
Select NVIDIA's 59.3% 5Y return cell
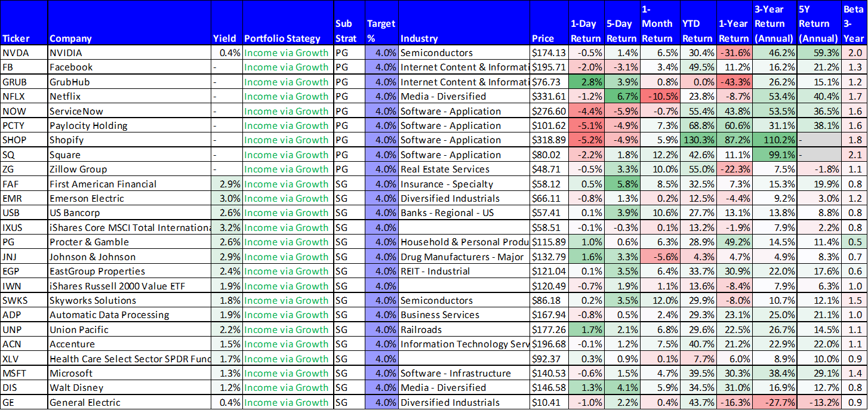pos(819,53)
